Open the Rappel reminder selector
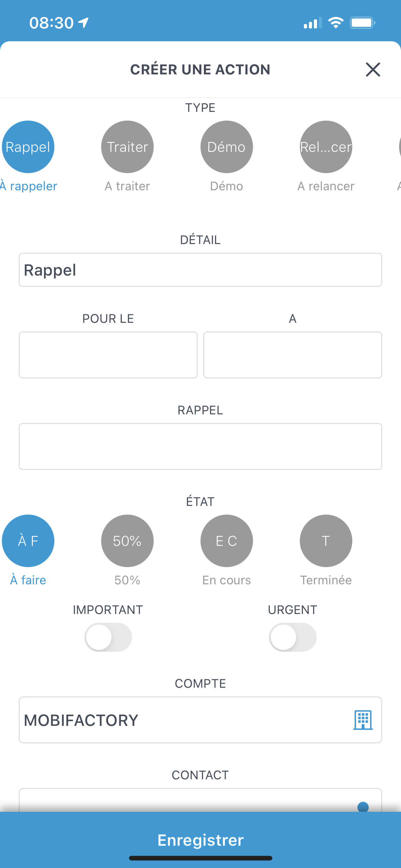The image size is (401, 868). (x=200, y=446)
